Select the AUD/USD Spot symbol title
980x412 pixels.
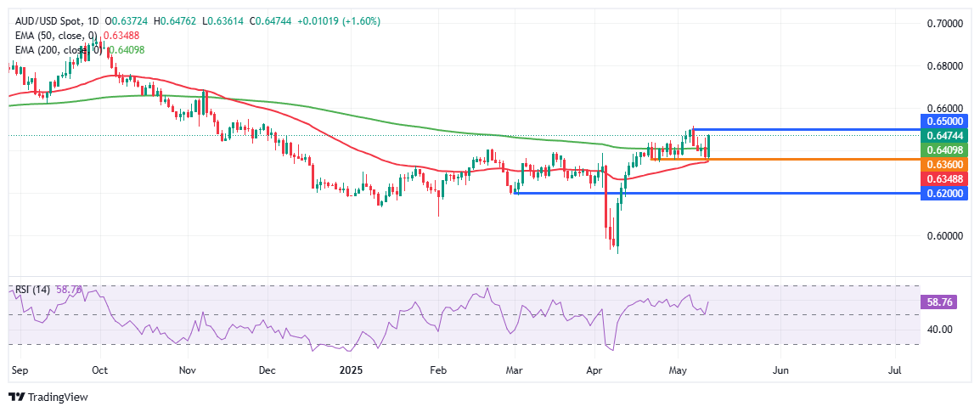pos(46,21)
